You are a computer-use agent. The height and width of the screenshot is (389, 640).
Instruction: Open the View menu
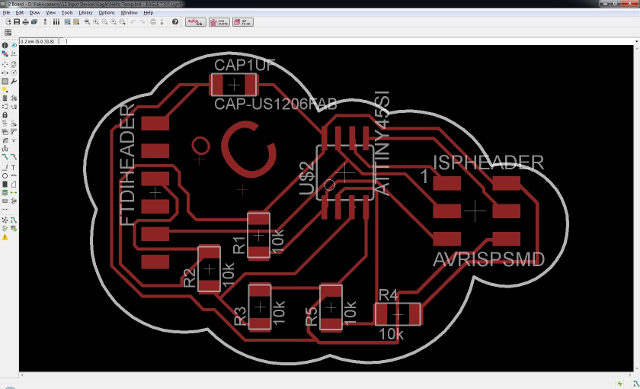51,13
